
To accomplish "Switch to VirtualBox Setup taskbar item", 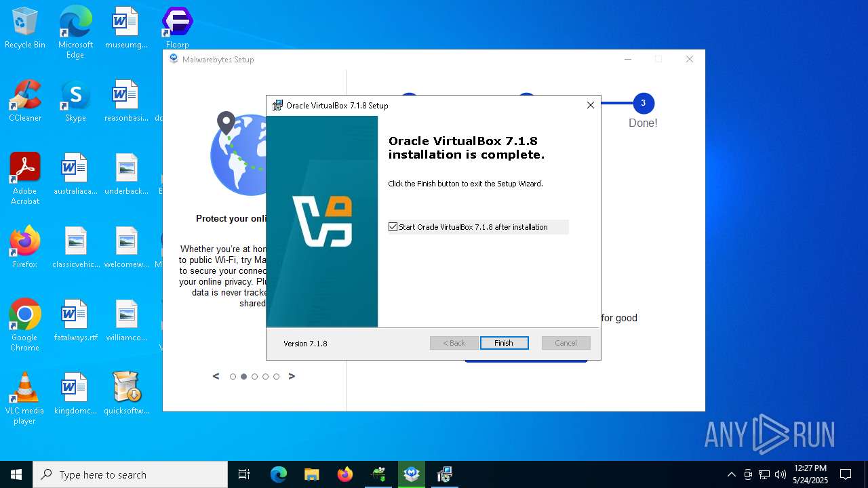I will click(445, 474).
